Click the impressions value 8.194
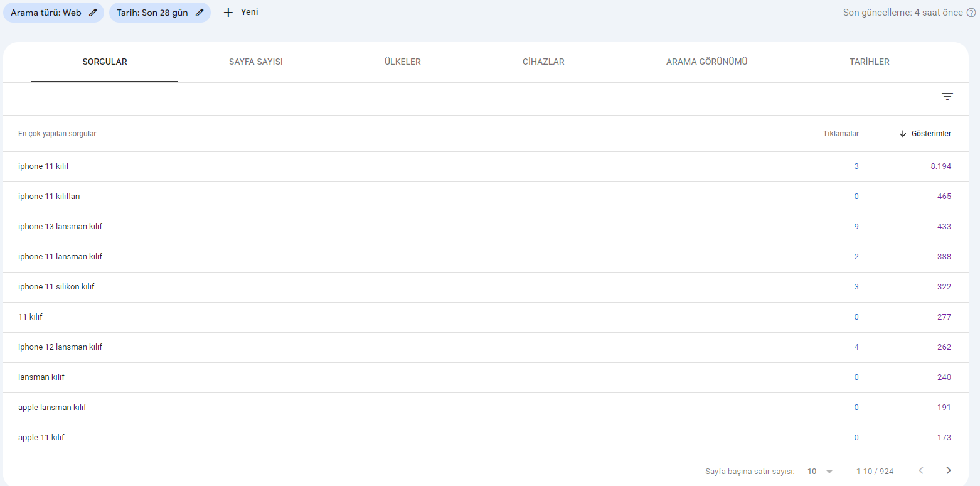The image size is (980, 486). (940, 166)
